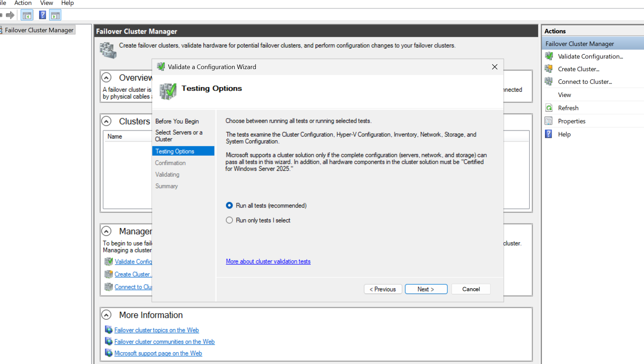Select Testing Options wizard step
644x364 pixels.
tap(183, 151)
